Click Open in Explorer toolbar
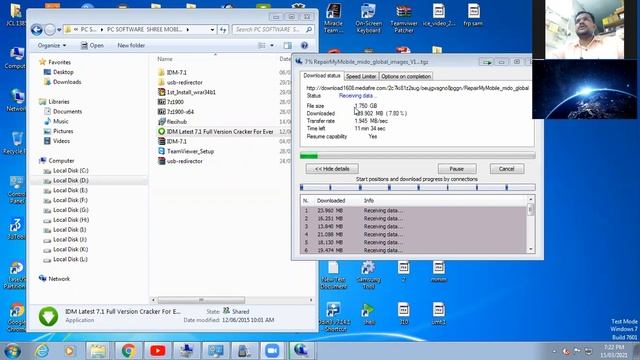640x360 pixels. click(92, 45)
